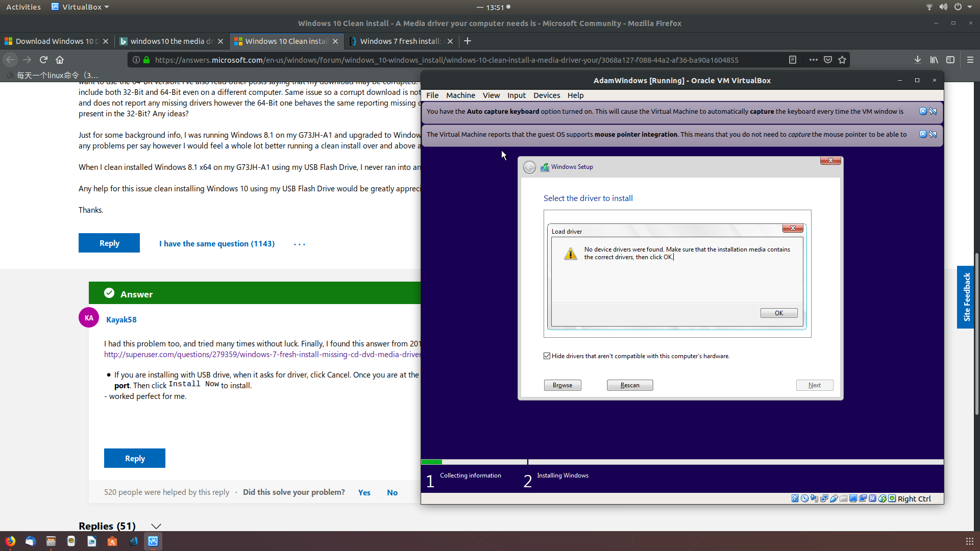Toggle Hide incompatible drivers checkbox
Viewport: 980px width, 551px height.
click(x=547, y=356)
